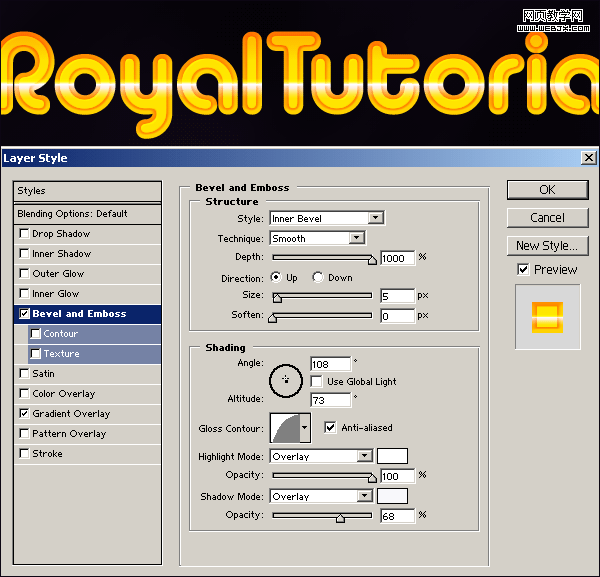The image size is (600, 577).
Task: Select the Up direction radio button
Action: (x=276, y=277)
